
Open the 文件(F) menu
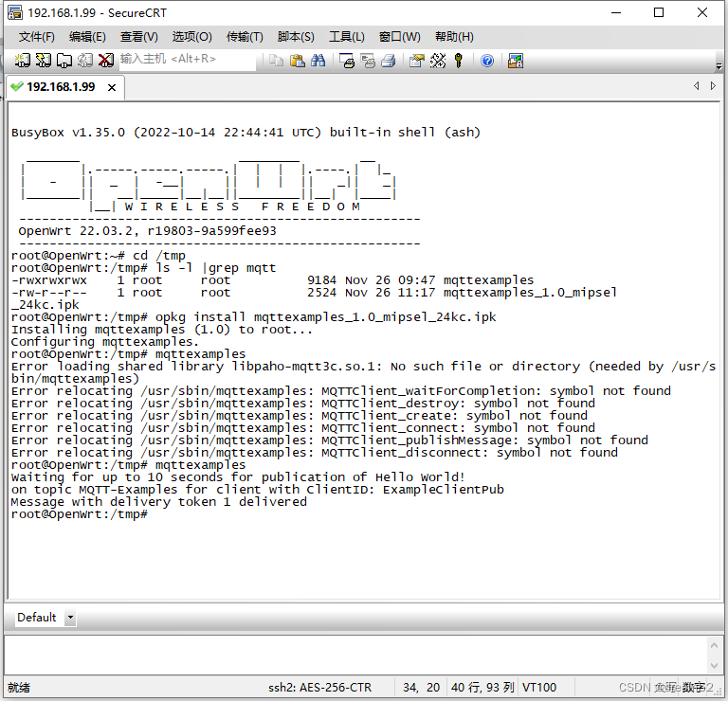(x=37, y=37)
